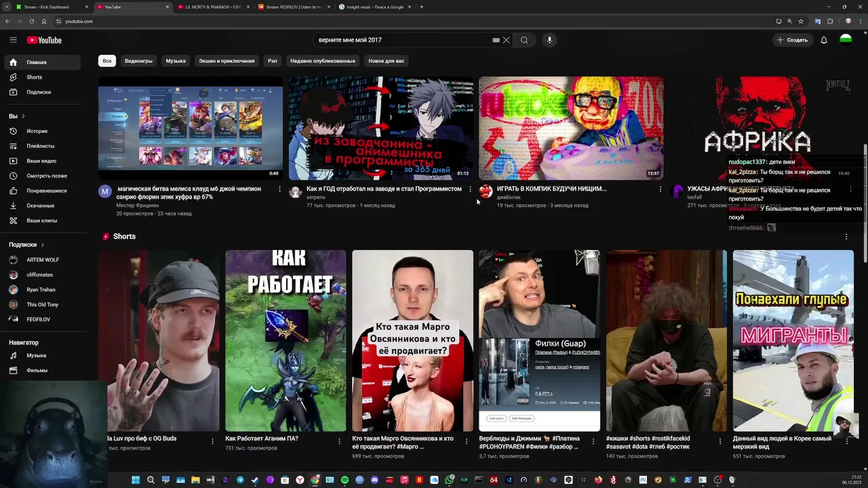Open the YouTube hamburger guide menu
Image resolution: width=868 pixels, height=488 pixels.
(13, 40)
